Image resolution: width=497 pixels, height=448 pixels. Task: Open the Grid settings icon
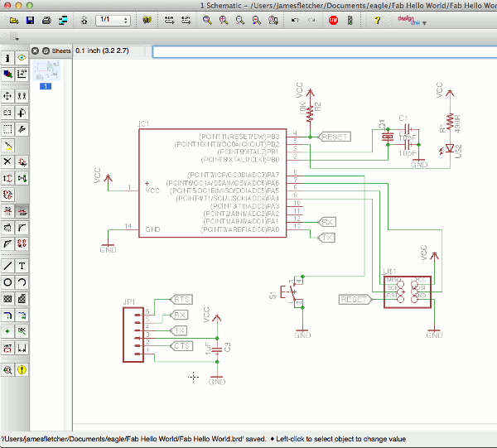[13, 37]
